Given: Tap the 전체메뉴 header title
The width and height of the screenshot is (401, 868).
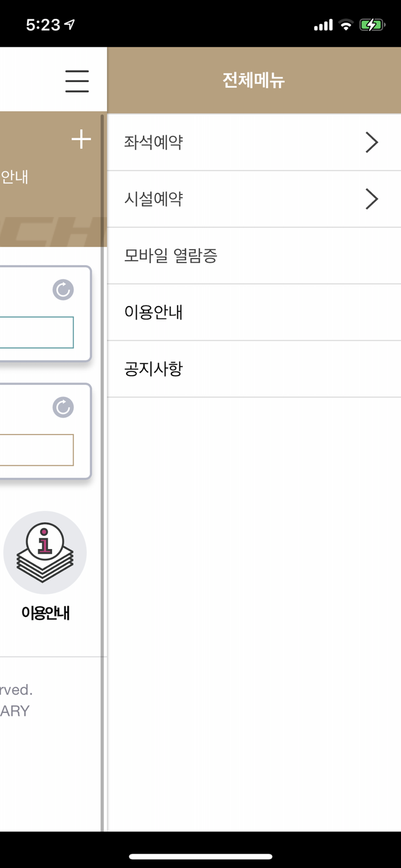Looking at the screenshot, I should click(253, 80).
